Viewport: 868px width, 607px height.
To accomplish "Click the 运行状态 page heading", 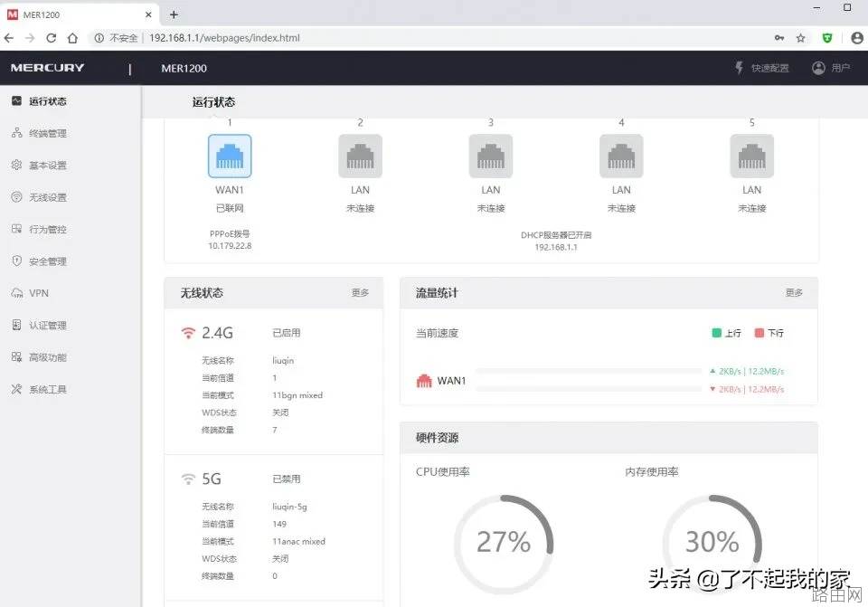I will tap(213, 102).
